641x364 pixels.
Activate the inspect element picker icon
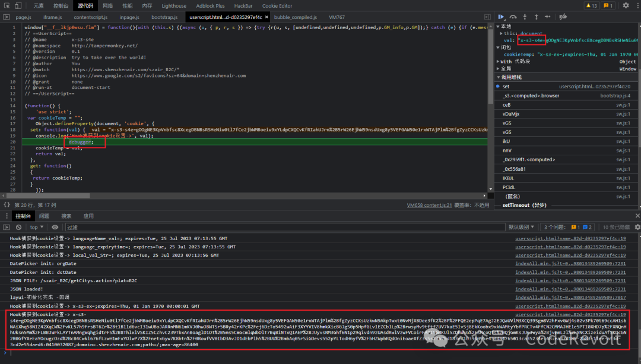[7, 6]
